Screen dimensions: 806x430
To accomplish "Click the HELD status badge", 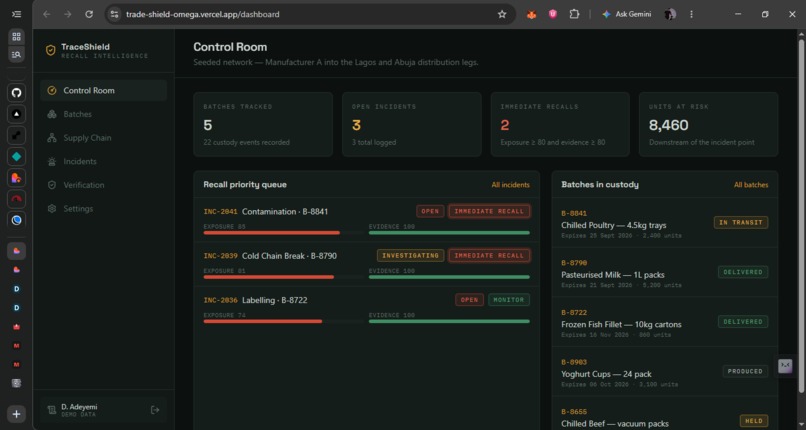I will (x=754, y=421).
